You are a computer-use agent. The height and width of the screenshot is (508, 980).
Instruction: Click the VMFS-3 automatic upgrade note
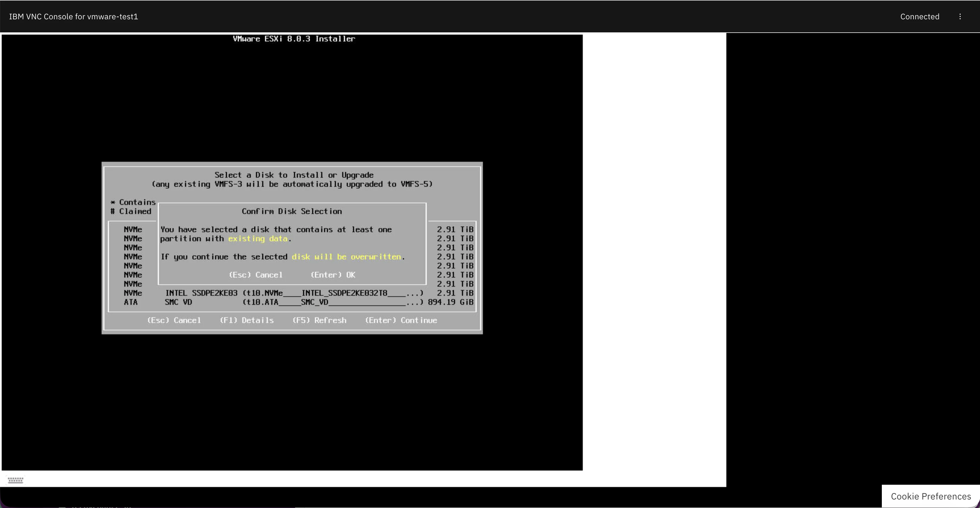[x=292, y=184]
